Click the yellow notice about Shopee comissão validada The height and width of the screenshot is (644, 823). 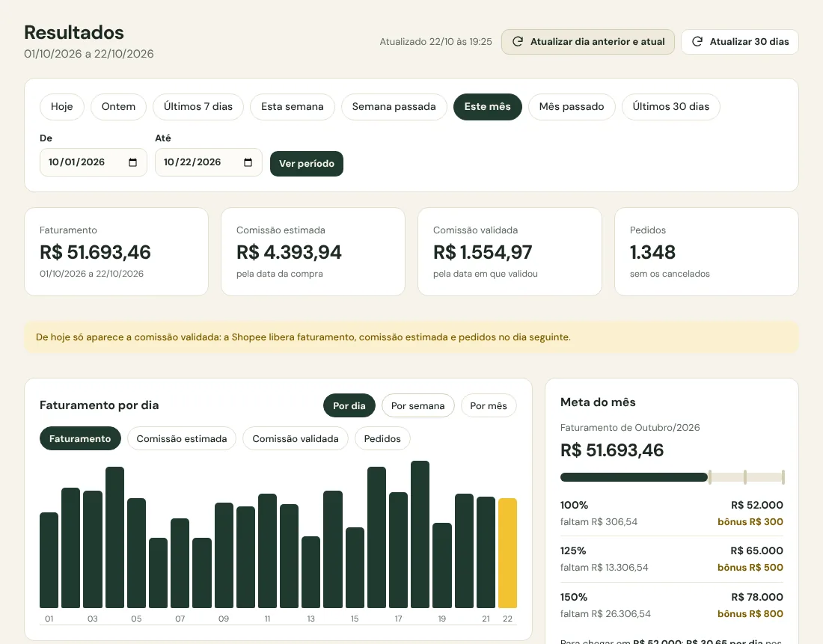[411, 337]
